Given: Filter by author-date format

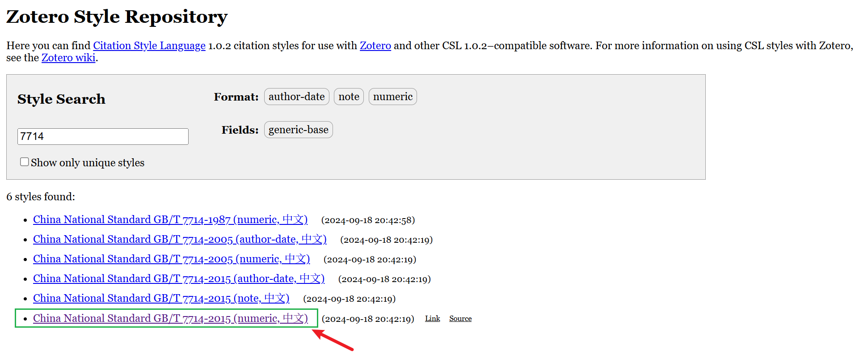Looking at the screenshot, I should point(297,97).
